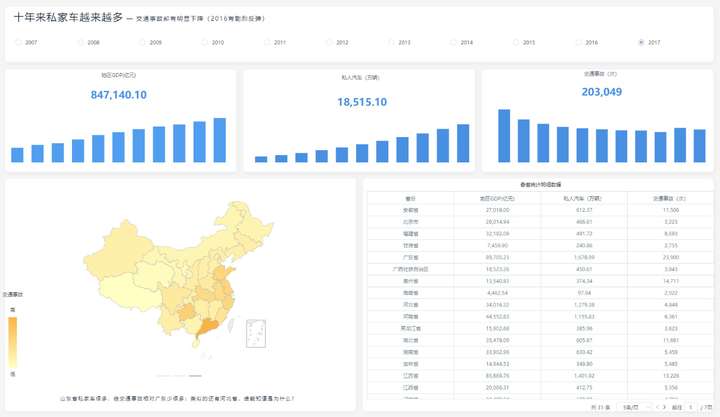Click the table cell with GDP 4,462.54
Viewport: 720px width, 417px height.
(x=497, y=293)
